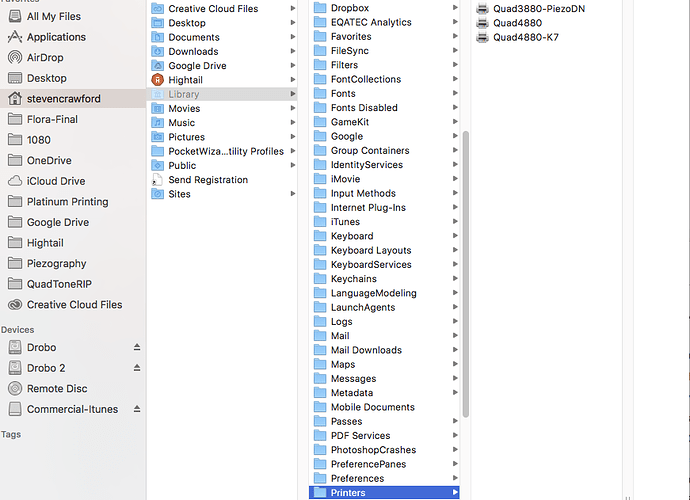690x500 pixels.
Task: Open All My Files in sidebar
Action: pos(54,16)
